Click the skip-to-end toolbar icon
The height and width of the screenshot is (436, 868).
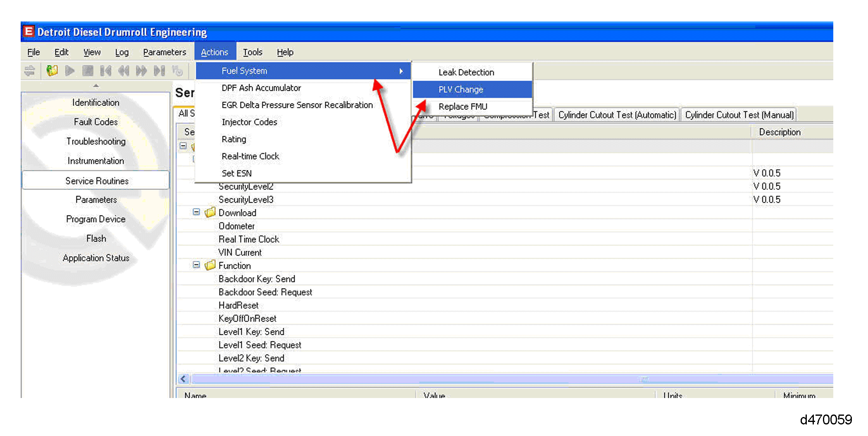tap(159, 71)
